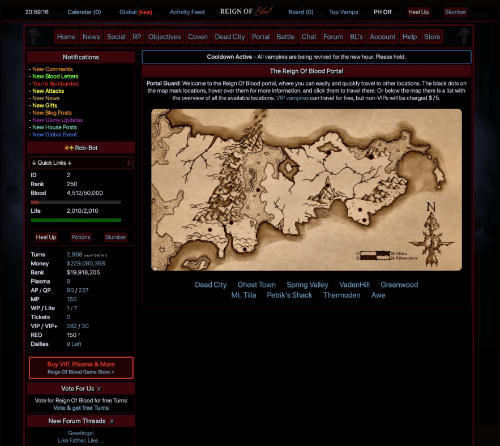The width and height of the screenshot is (500, 446).
Task: Open Calendar (0) in top bar
Action: point(84,12)
